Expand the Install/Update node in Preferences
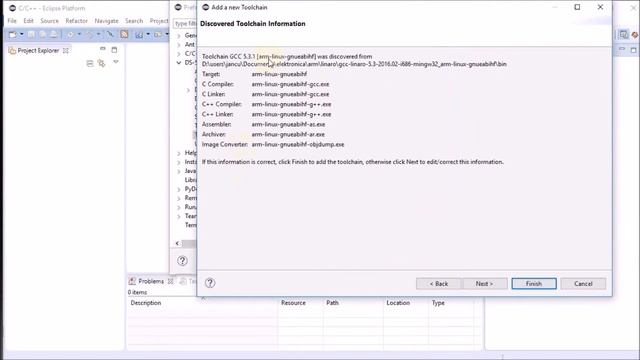Image resolution: width=640 pixels, height=360 pixels. pos(179,162)
